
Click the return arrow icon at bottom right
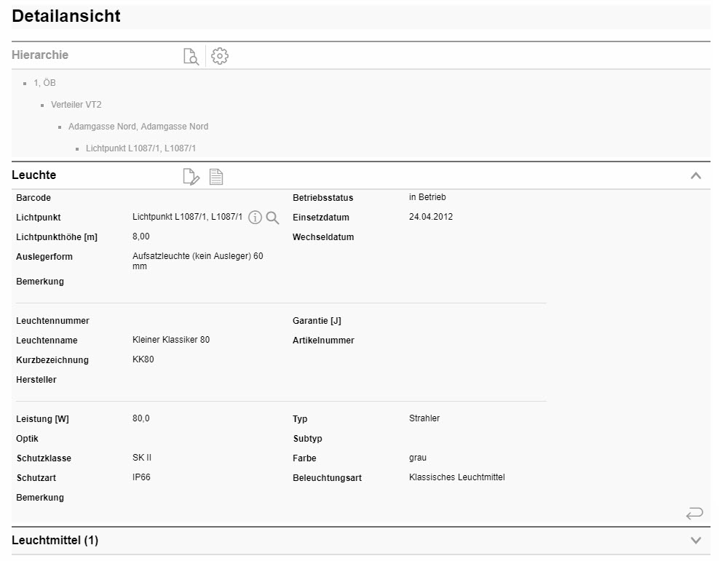point(695,514)
